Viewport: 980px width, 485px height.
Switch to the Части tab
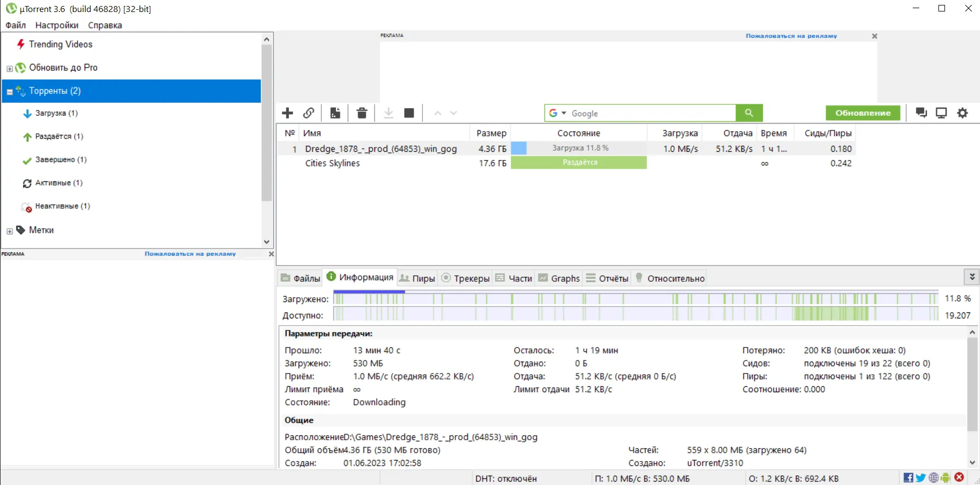(514, 278)
